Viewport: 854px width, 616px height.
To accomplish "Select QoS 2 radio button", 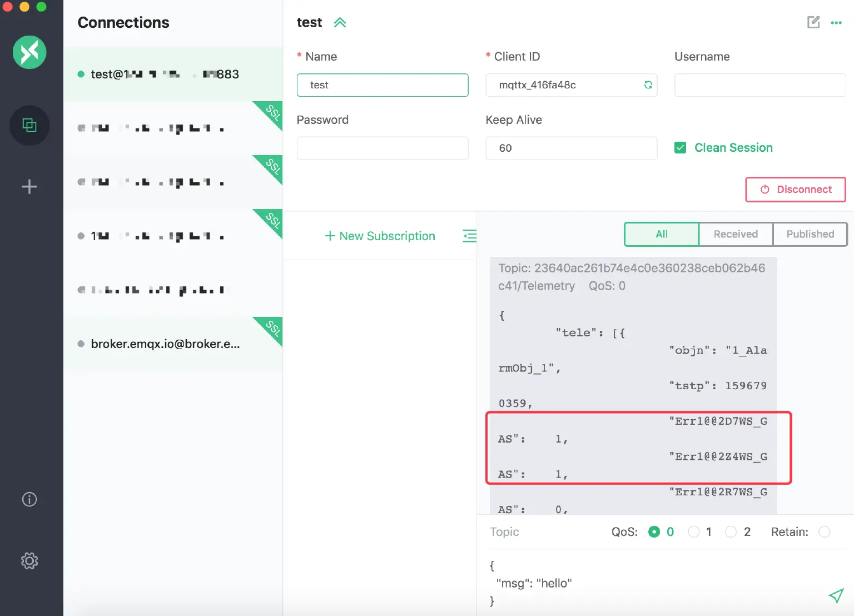I will click(731, 532).
